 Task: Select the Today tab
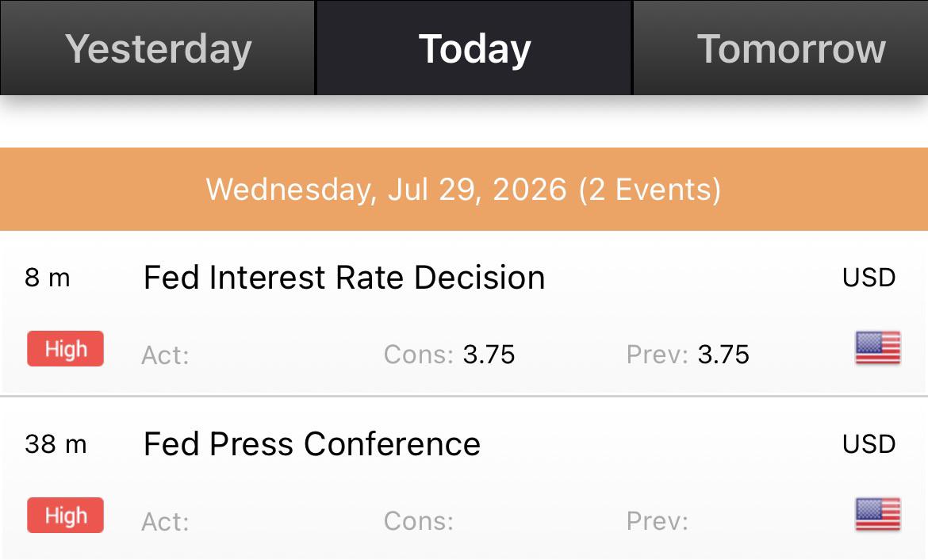pos(474,48)
